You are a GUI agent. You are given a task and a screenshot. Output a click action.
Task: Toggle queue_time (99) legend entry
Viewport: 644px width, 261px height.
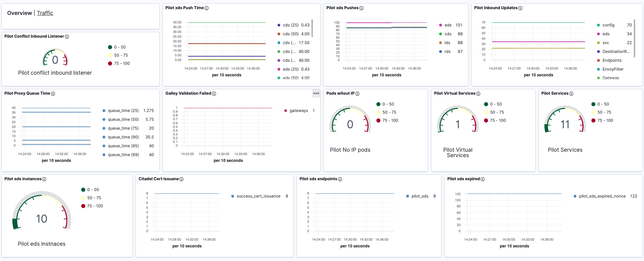click(x=123, y=155)
